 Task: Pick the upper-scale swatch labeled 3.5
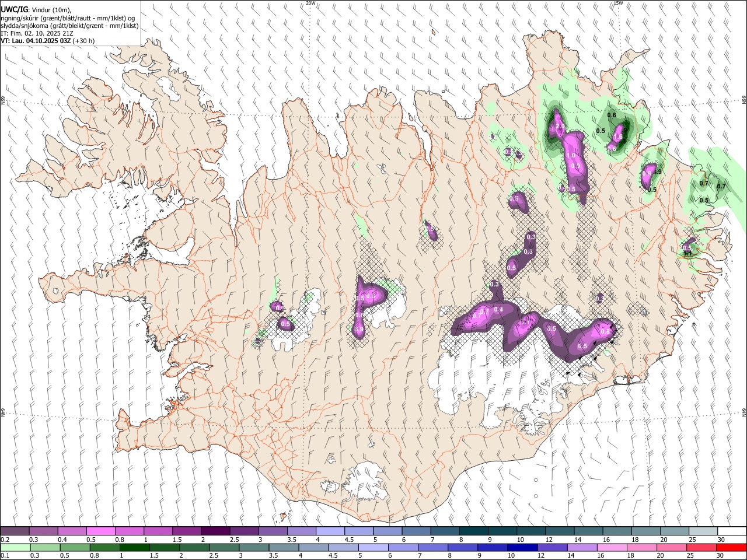(x=301, y=531)
